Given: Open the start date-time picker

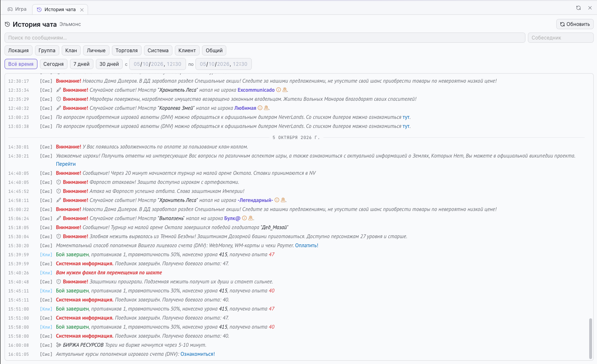Looking at the screenshot, I should [x=157, y=64].
